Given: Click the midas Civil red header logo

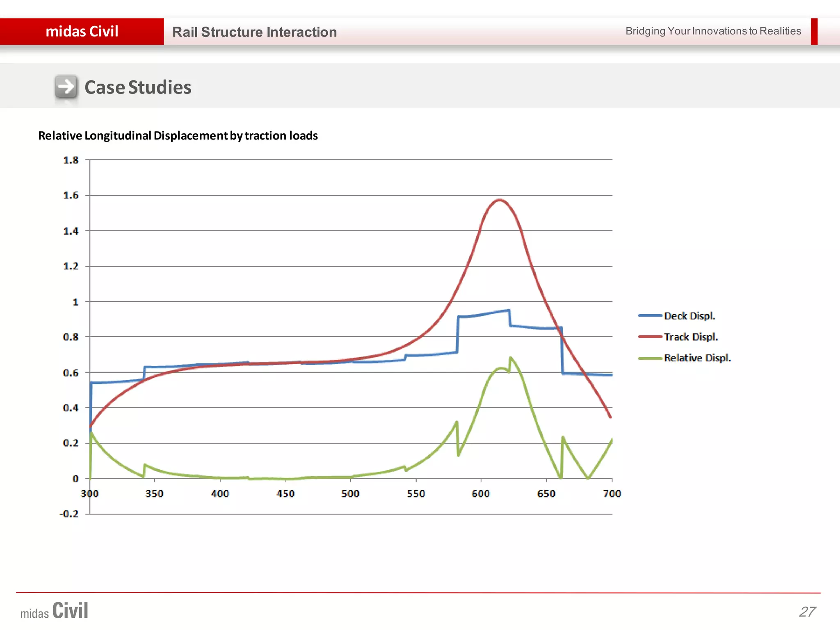Looking at the screenshot, I should point(82,32).
